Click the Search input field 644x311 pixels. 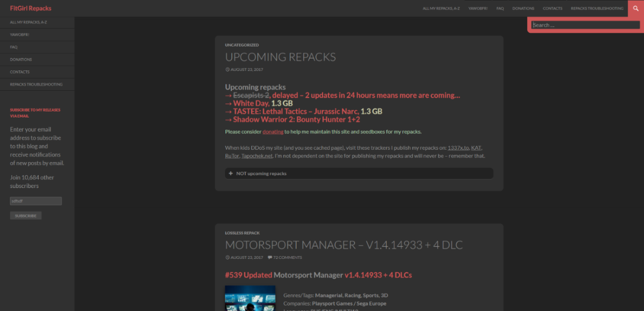tap(586, 25)
